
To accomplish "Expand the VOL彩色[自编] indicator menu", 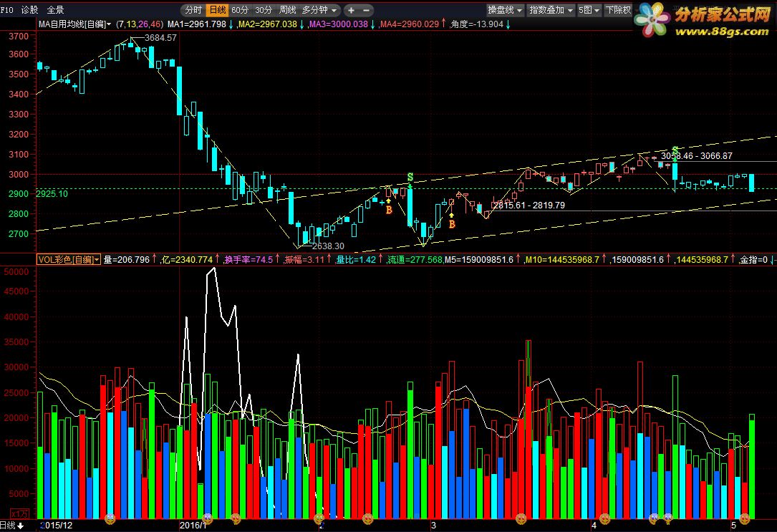I will pyautogui.click(x=69, y=259).
